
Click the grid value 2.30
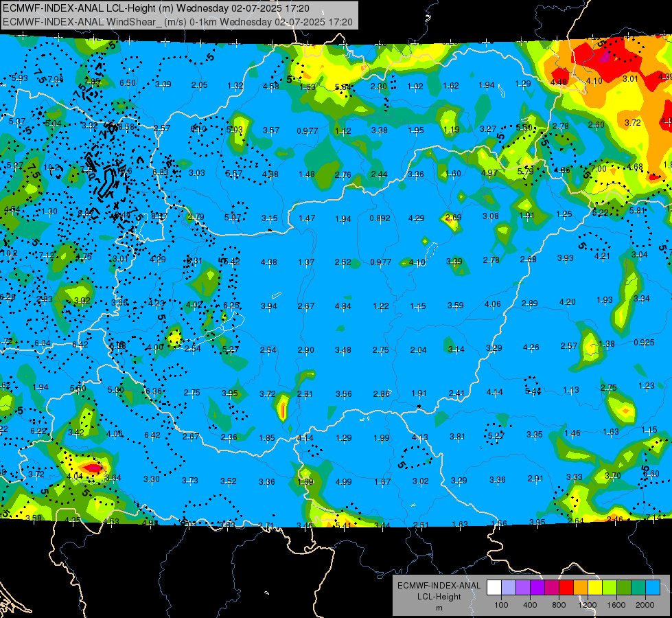point(379,87)
